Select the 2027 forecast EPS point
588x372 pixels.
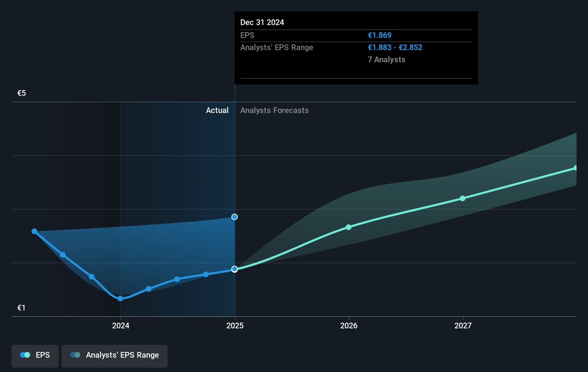tap(462, 198)
